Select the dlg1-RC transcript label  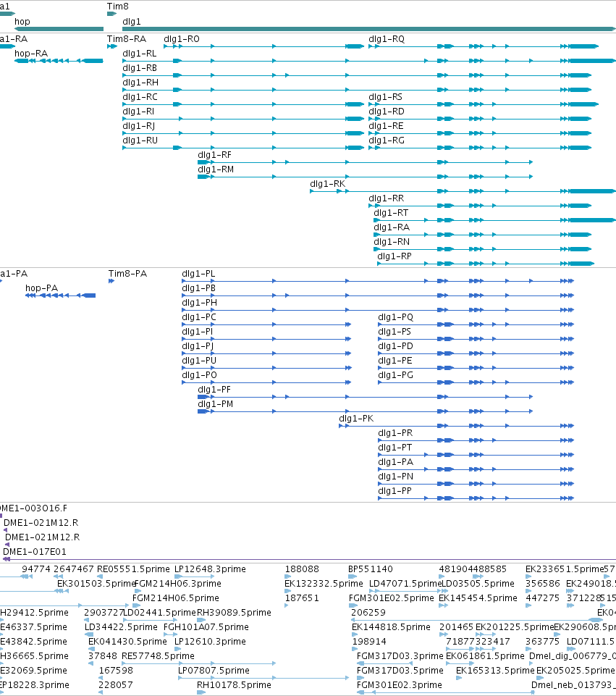140,97
